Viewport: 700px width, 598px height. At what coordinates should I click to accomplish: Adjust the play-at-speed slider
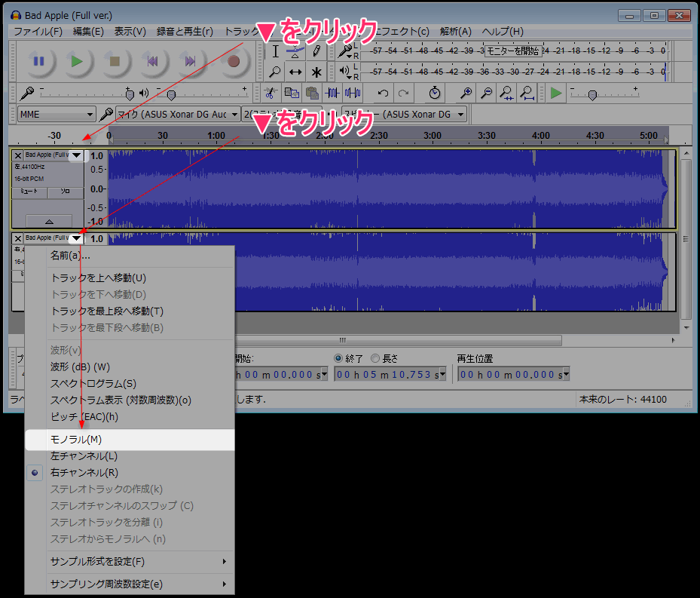pyautogui.click(x=592, y=95)
